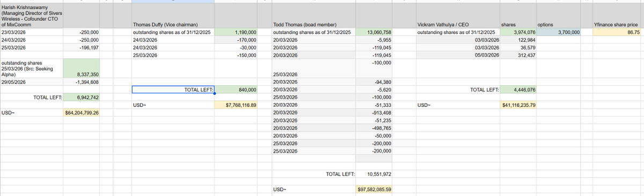
Task: Click the USD amount $64,204,799.26
Action: [x=81, y=113]
